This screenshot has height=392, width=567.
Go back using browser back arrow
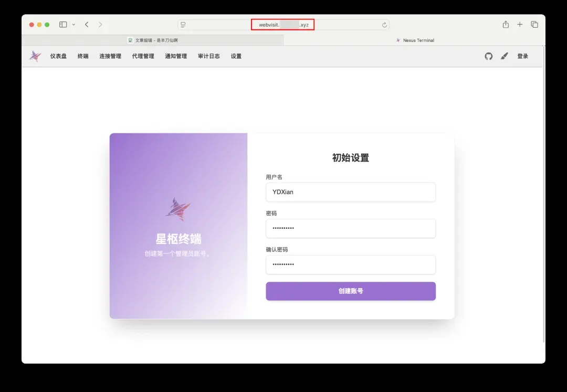coord(87,25)
